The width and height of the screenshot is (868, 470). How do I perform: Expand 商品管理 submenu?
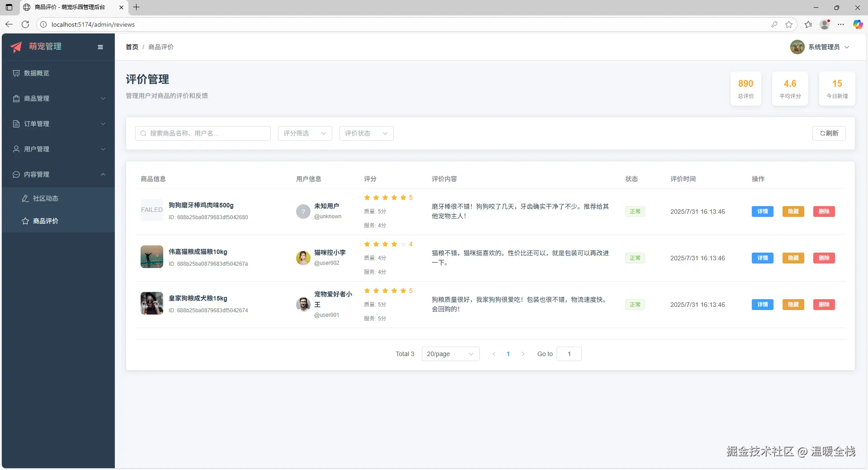[58, 99]
